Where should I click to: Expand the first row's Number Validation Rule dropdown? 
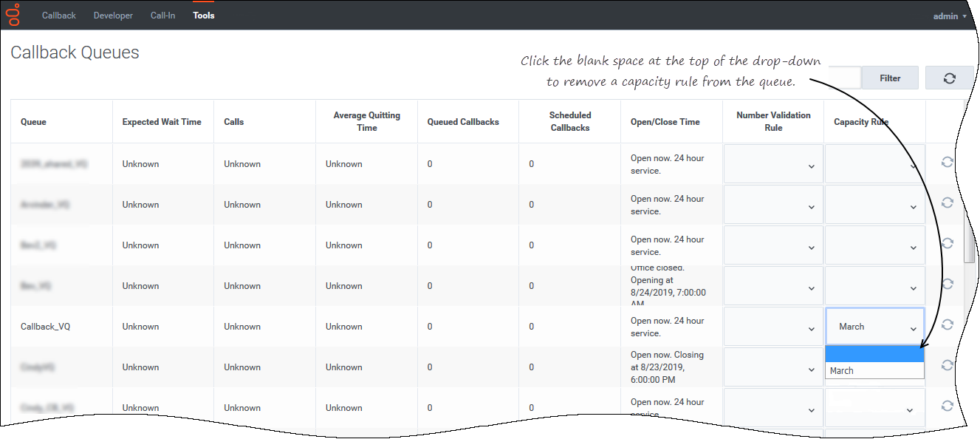click(x=773, y=164)
